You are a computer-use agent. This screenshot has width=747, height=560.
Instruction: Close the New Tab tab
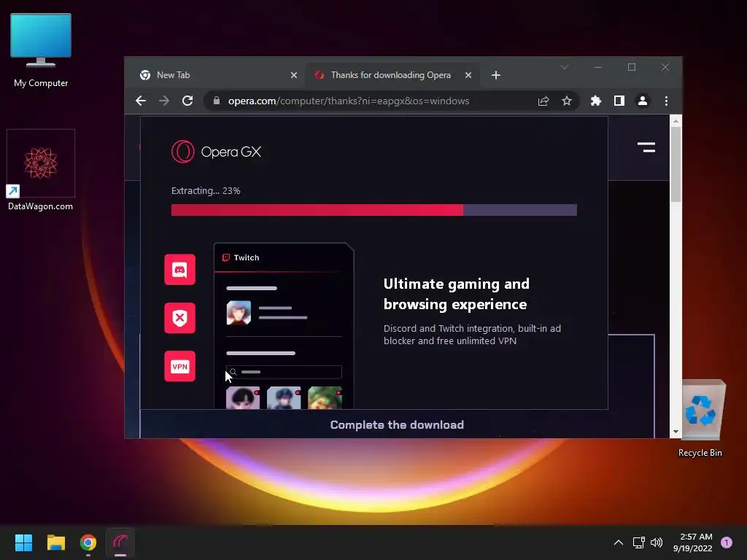[x=294, y=75]
